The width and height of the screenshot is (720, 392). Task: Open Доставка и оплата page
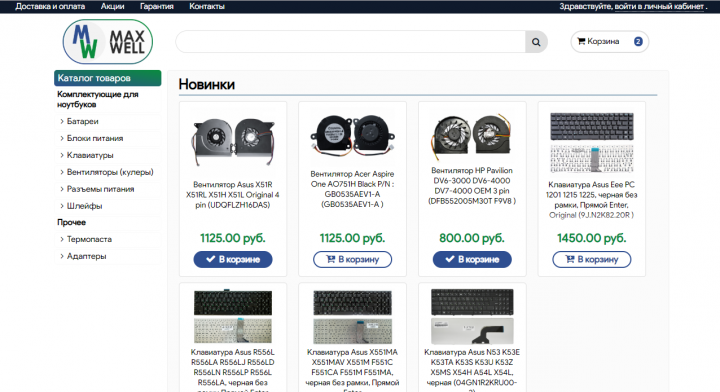pos(50,6)
